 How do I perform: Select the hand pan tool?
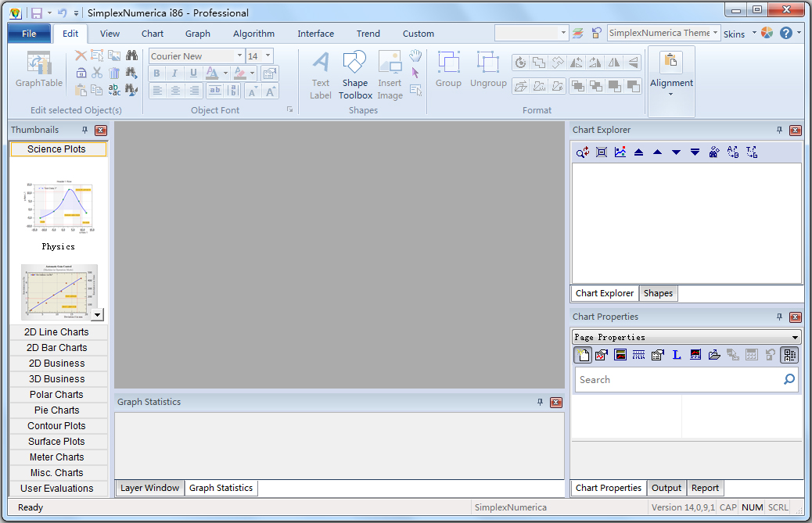415,56
